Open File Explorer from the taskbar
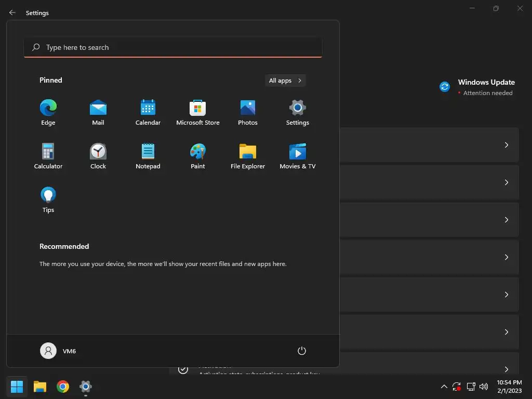This screenshot has width=532, height=399. (x=39, y=387)
